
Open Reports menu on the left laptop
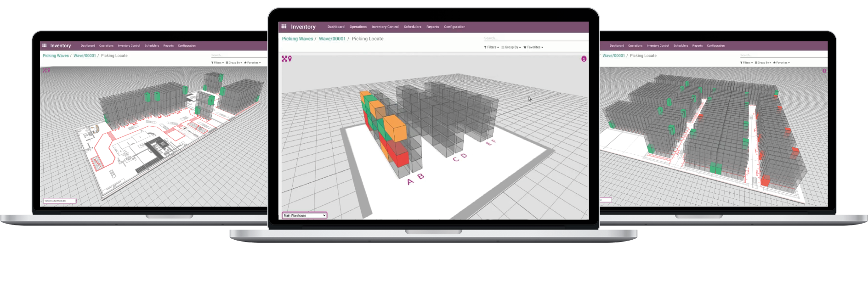(168, 45)
